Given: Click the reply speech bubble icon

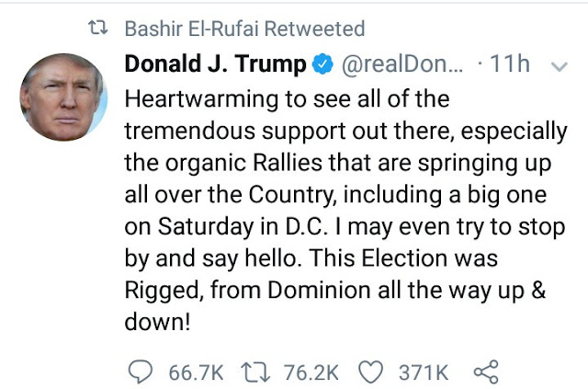Looking at the screenshot, I should tap(141, 372).
